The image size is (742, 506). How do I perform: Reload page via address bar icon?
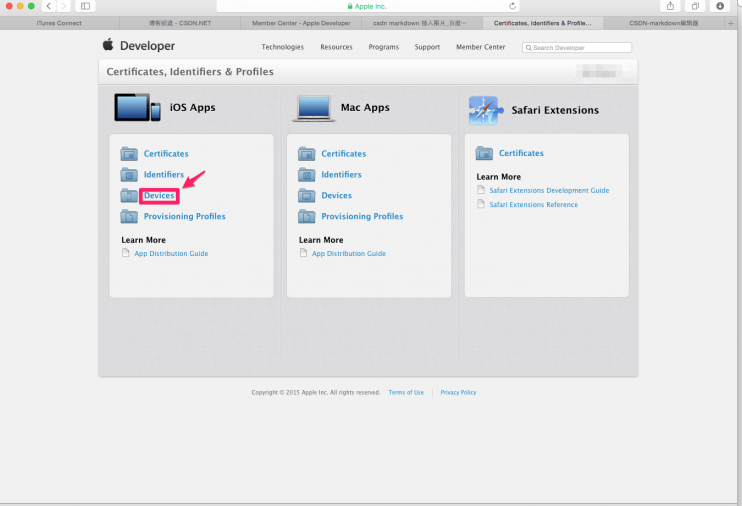tap(512, 6)
